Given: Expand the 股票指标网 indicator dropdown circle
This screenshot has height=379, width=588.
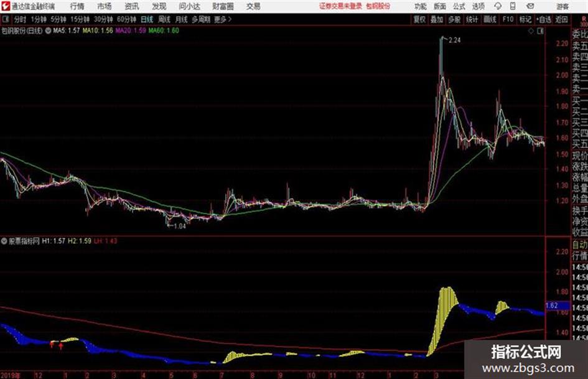Looking at the screenshot, I should (x=4, y=241).
